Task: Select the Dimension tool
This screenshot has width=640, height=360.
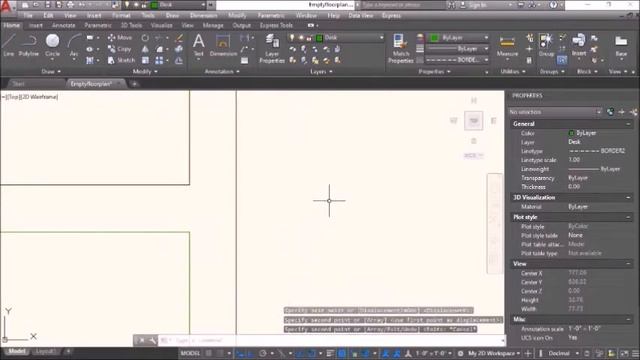Action: [223, 45]
